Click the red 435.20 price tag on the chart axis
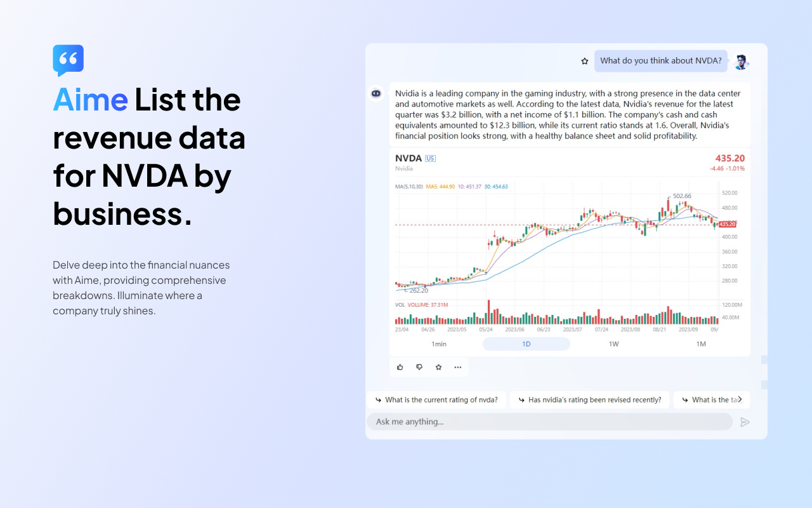The height and width of the screenshot is (508, 812). point(727,224)
